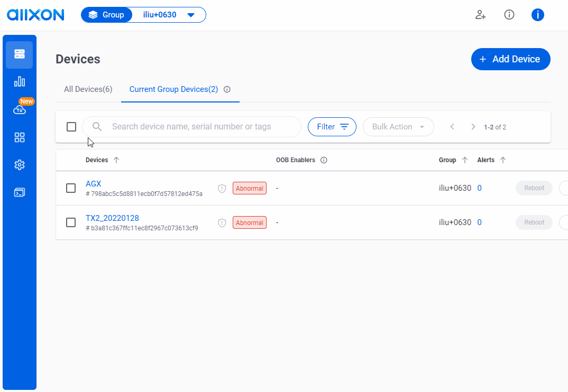The image size is (568, 392).
Task: Open alerts count for TX2_20220128
Action: [480, 222]
